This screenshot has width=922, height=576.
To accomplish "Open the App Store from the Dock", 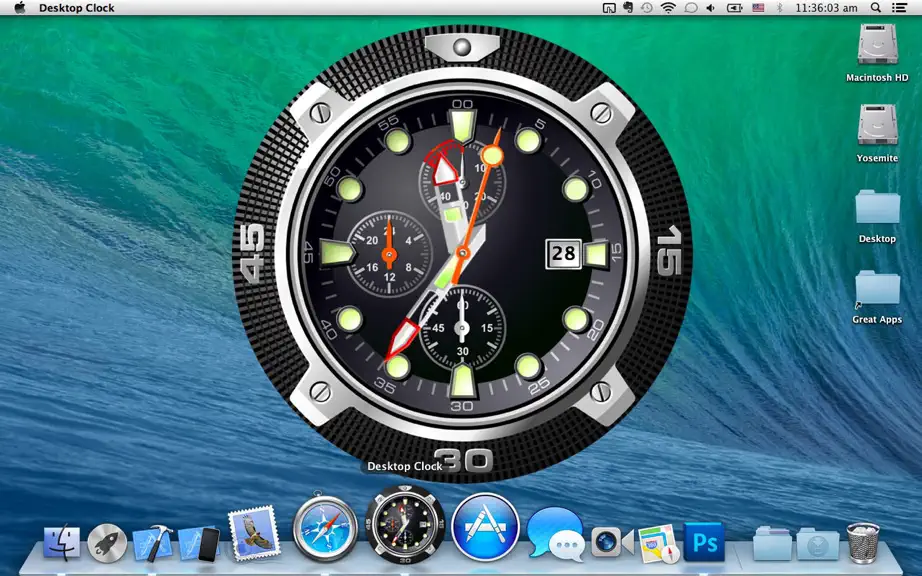I will pos(485,527).
